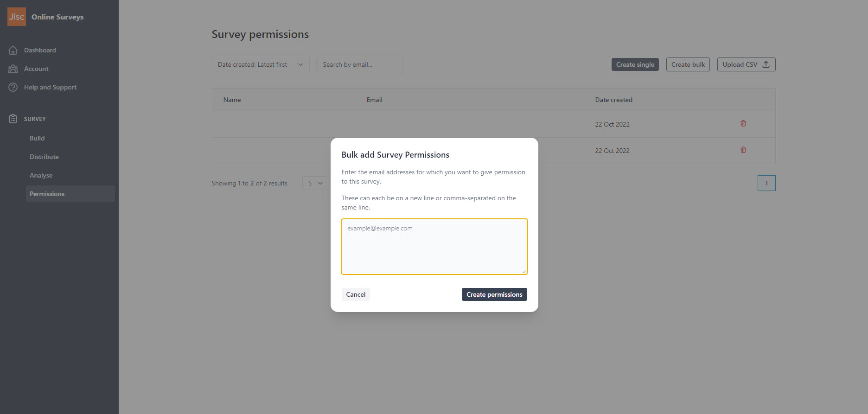Open Help and Support

tap(50, 87)
